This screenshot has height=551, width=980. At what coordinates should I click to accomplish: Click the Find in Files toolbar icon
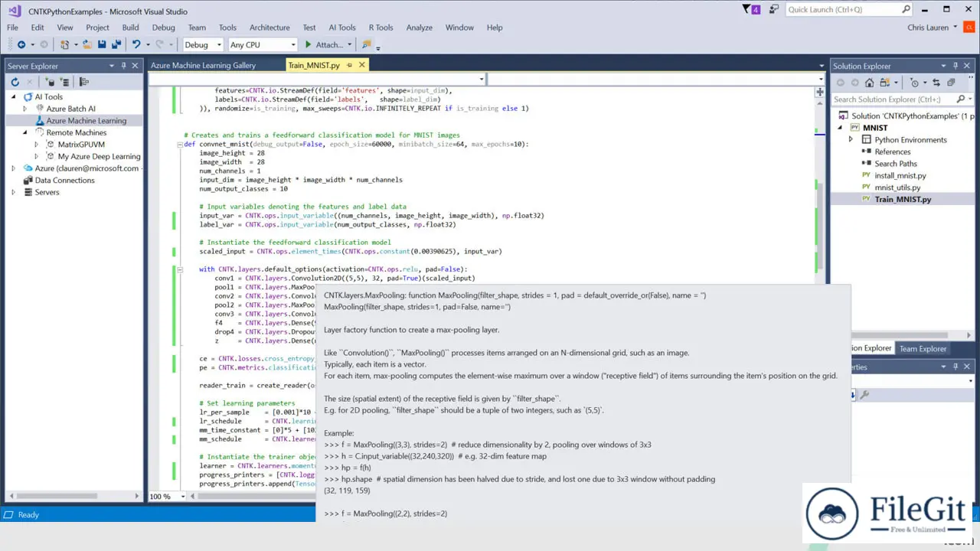click(367, 45)
